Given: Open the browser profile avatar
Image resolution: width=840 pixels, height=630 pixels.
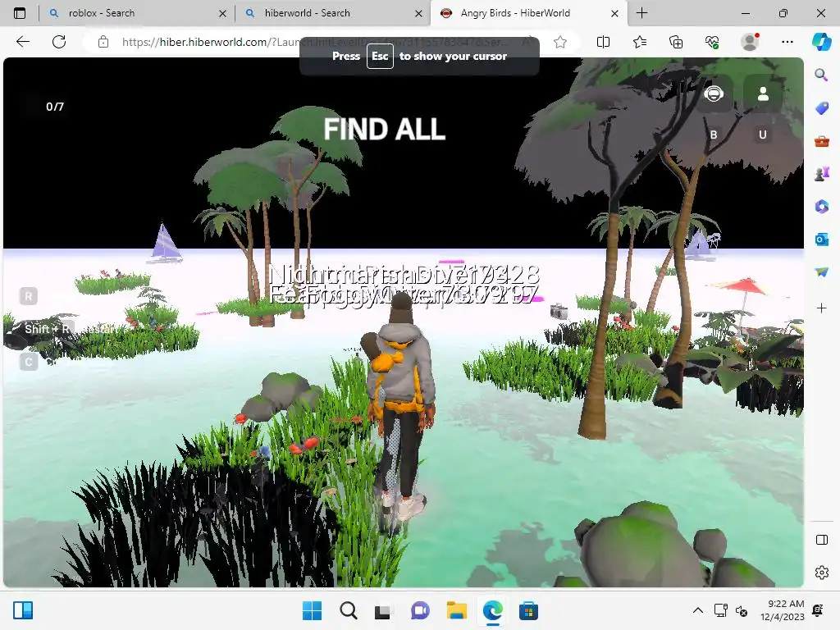Looking at the screenshot, I should 750,42.
